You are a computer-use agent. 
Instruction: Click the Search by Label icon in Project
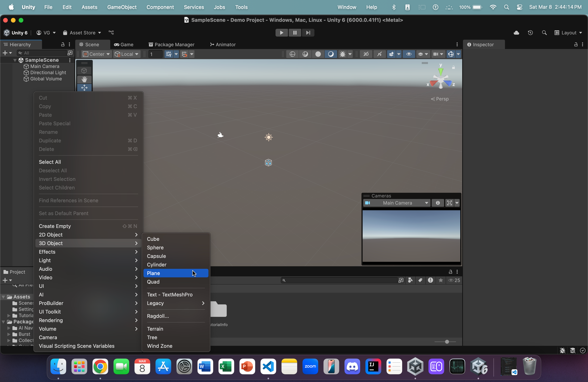pos(420,280)
